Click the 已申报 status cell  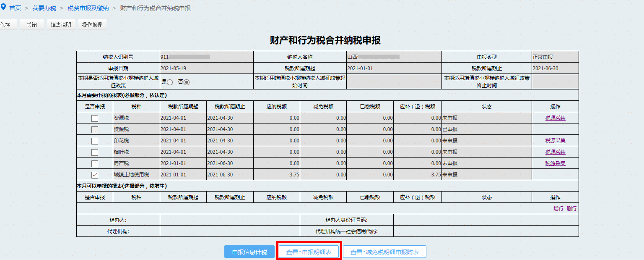coord(487,129)
